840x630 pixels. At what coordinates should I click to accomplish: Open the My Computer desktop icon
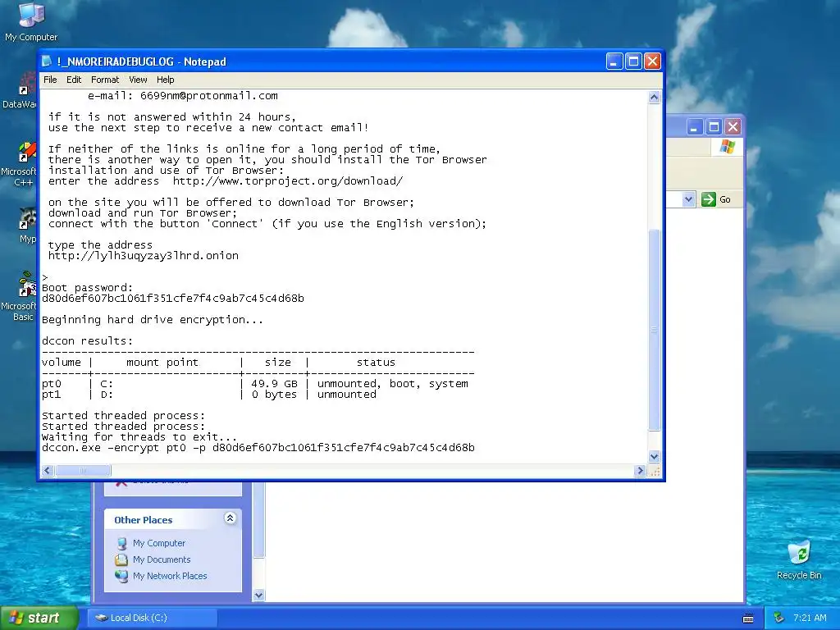pos(31,21)
